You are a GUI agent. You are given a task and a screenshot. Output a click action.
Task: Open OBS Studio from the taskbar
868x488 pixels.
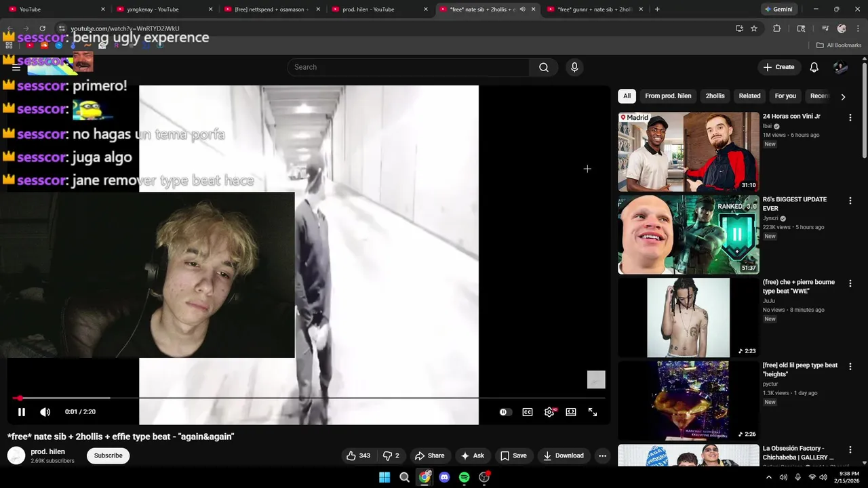pyautogui.click(x=484, y=477)
